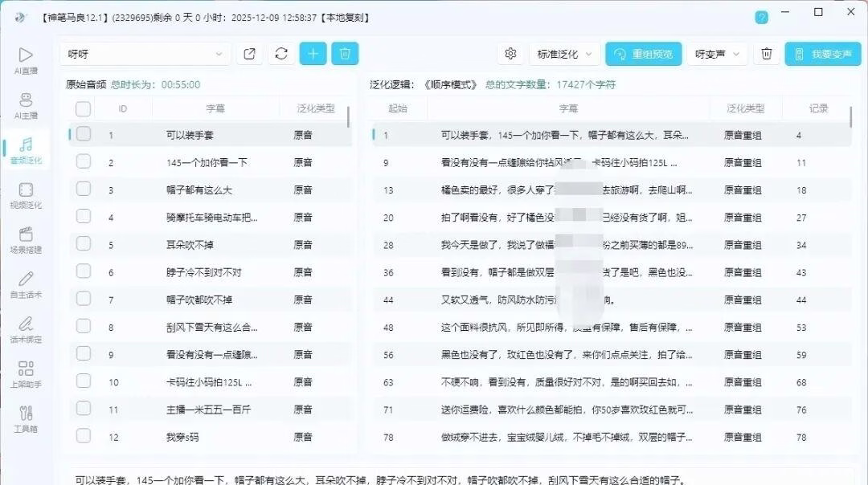Open the 视频泛化 sidebar section
This screenshot has width=868, height=485.
pyautogui.click(x=26, y=195)
